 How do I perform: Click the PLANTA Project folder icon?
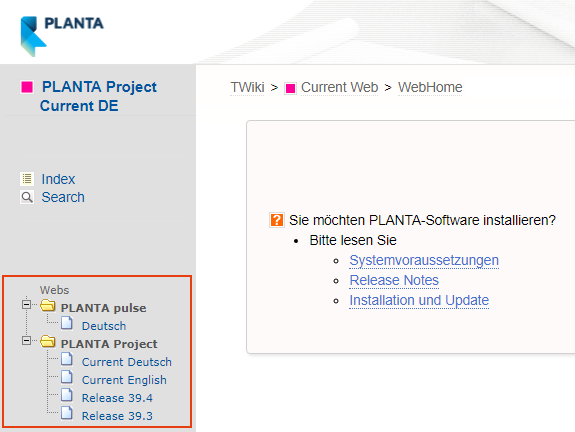[x=48, y=341]
